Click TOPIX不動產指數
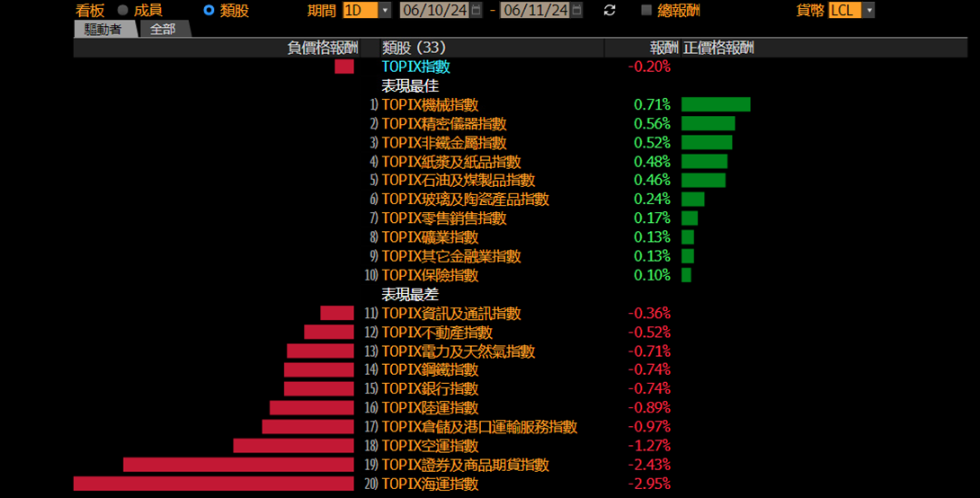Image resolution: width=980 pixels, height=498 pixels. tap(437, 332)
